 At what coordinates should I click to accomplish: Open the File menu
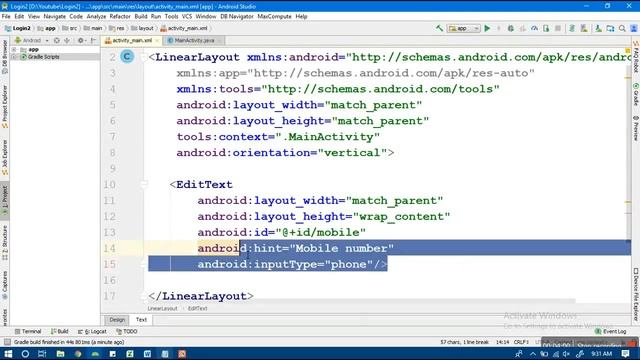coord(6,16)
